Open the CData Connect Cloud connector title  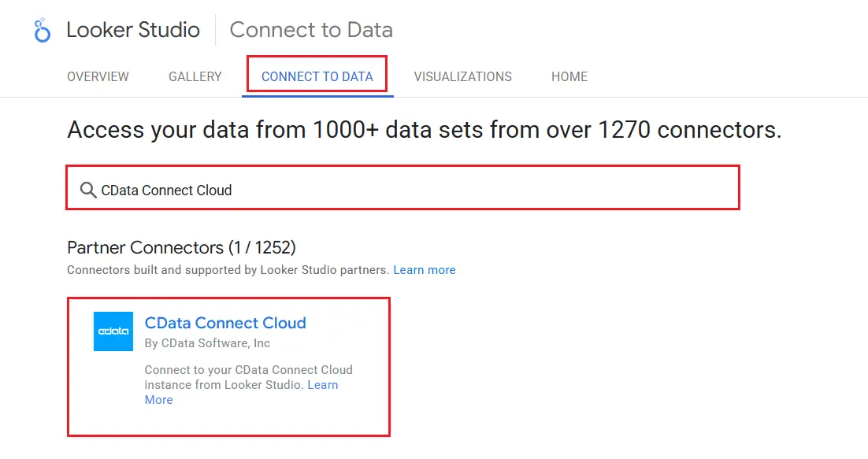(225, 323)
